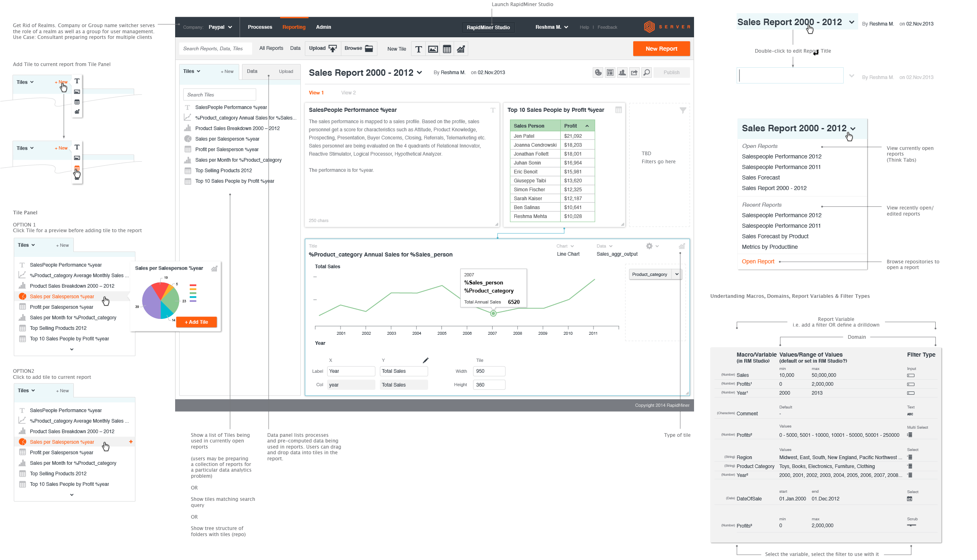
Task: Click the orange table icon in Add Tile mockup
Action: click(77, 168)
